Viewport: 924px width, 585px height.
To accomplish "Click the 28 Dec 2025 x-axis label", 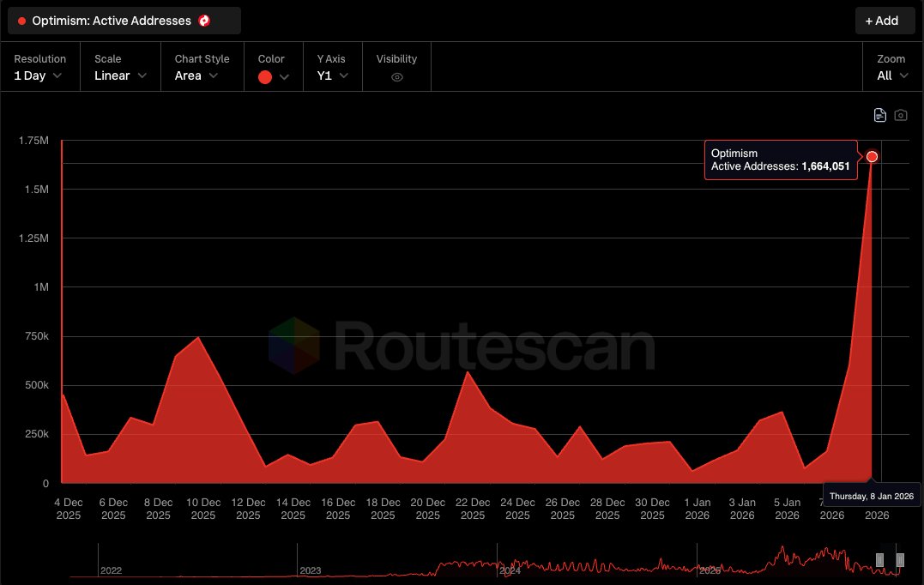I will pos(607,509).
